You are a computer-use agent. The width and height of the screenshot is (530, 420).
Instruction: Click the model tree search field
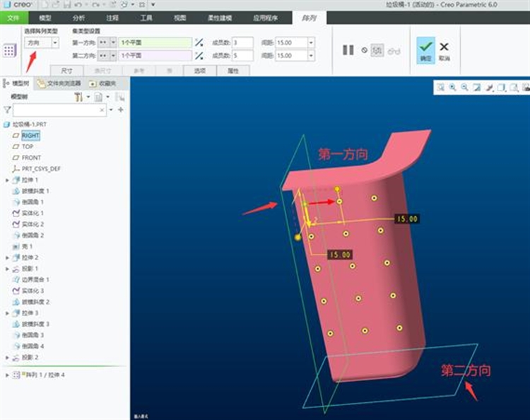pos(59,110)
